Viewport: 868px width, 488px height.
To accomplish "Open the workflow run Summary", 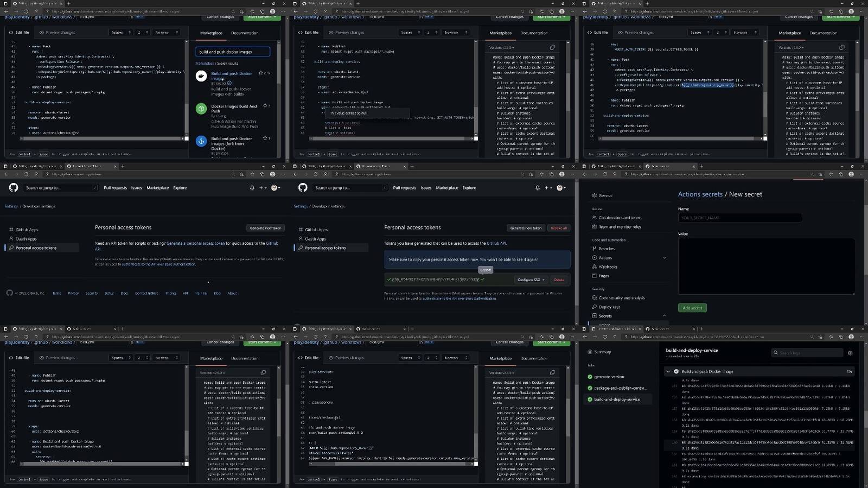I will pos(602,352).
